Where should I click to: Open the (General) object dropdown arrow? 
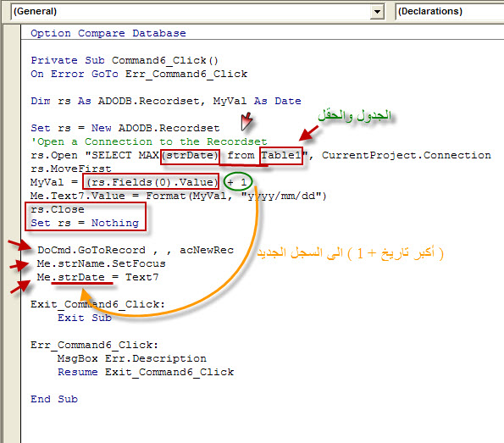tap(377, 12)
